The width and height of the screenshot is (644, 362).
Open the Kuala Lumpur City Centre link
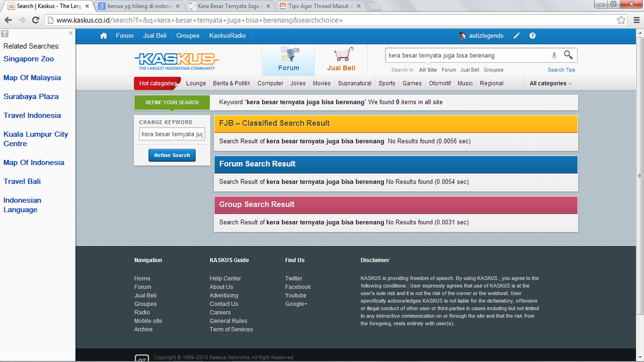[36, 139]
